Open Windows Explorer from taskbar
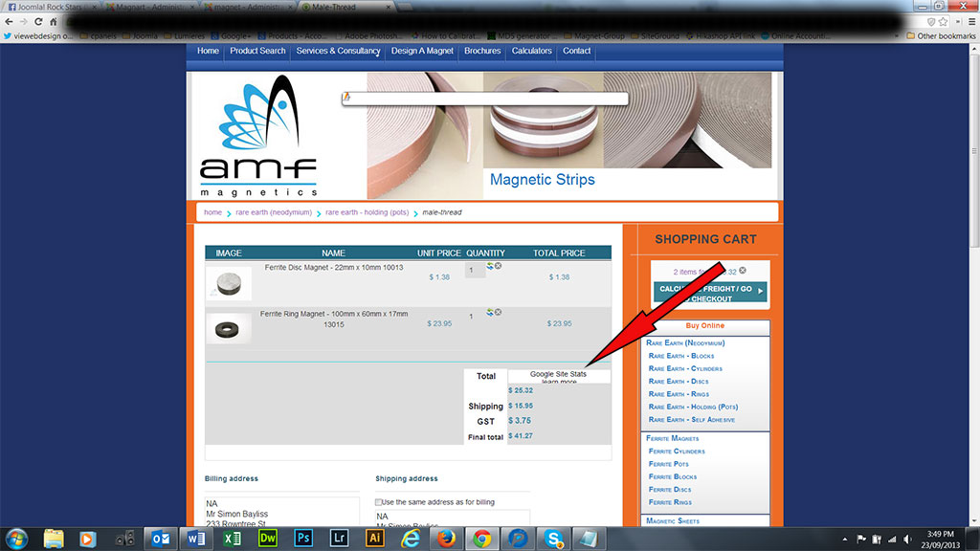 coord(54,539)
